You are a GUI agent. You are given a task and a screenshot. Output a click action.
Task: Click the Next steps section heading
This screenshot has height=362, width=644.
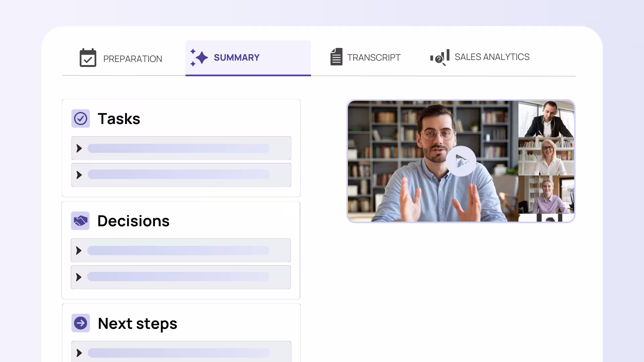(x=138, y=324)
